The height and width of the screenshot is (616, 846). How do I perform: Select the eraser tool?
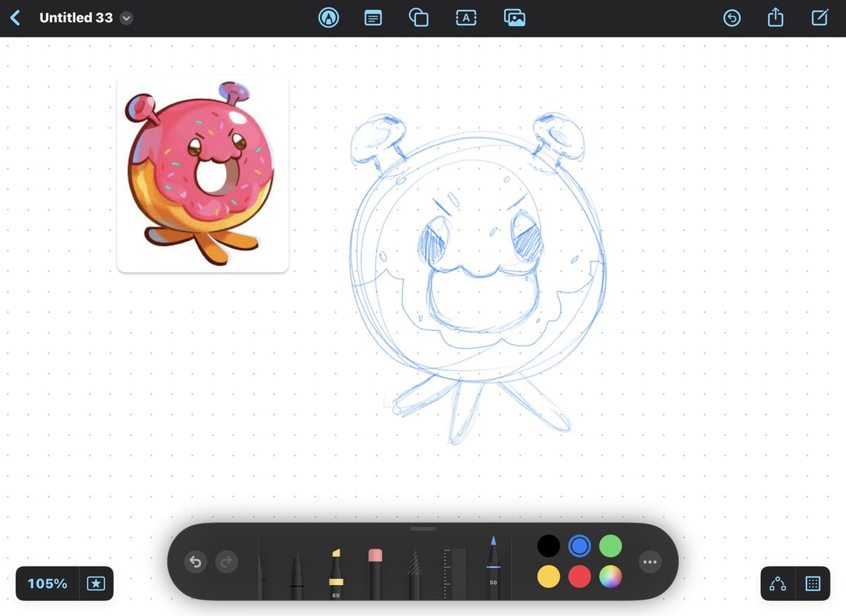click(x=374, y=574)
